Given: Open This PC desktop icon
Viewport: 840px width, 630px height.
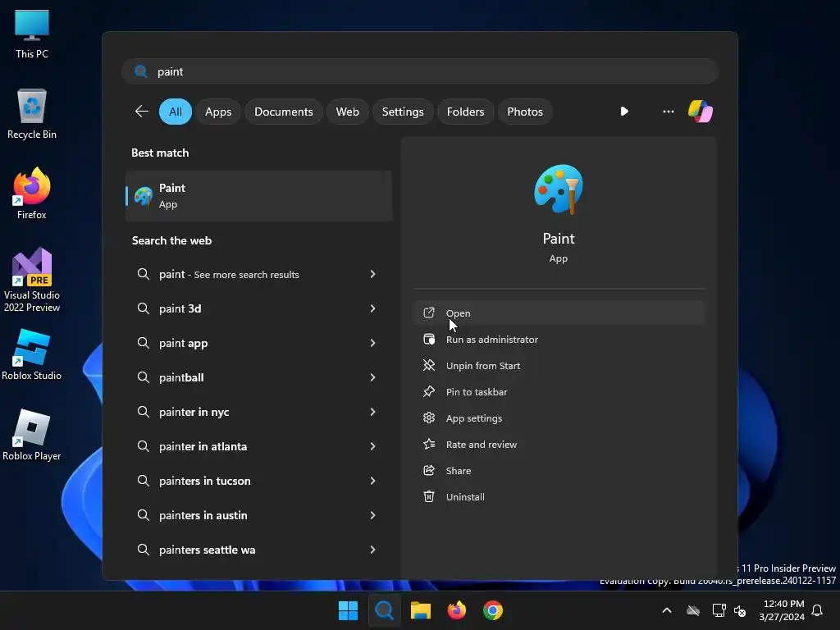Looking at the screenshot, I should [32, 34].
